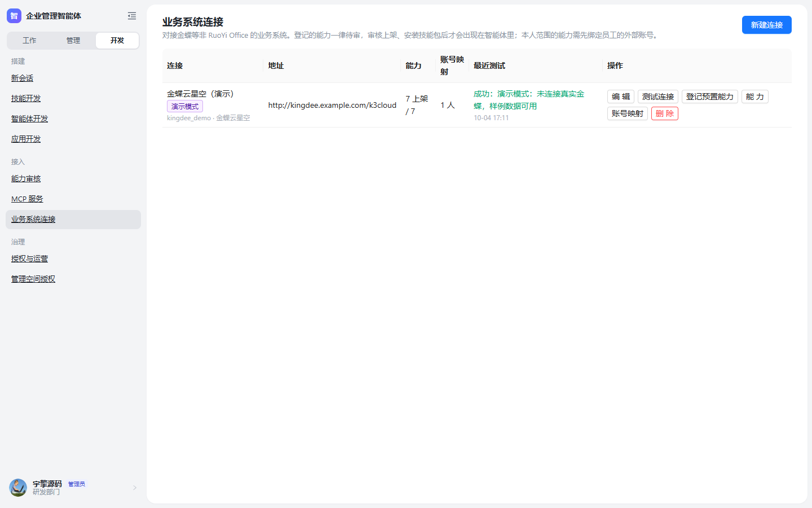
Task: Select the 开发 tab
Action: coord(117,41)
